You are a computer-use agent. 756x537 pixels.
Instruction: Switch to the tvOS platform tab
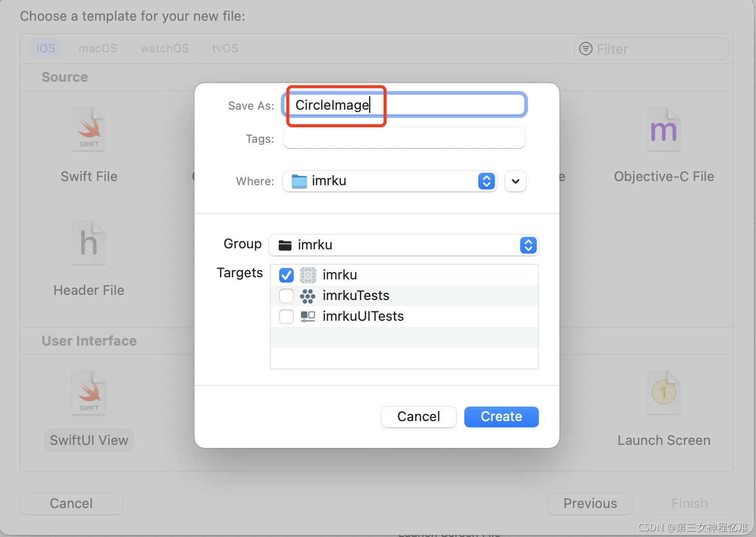[225, 49]
